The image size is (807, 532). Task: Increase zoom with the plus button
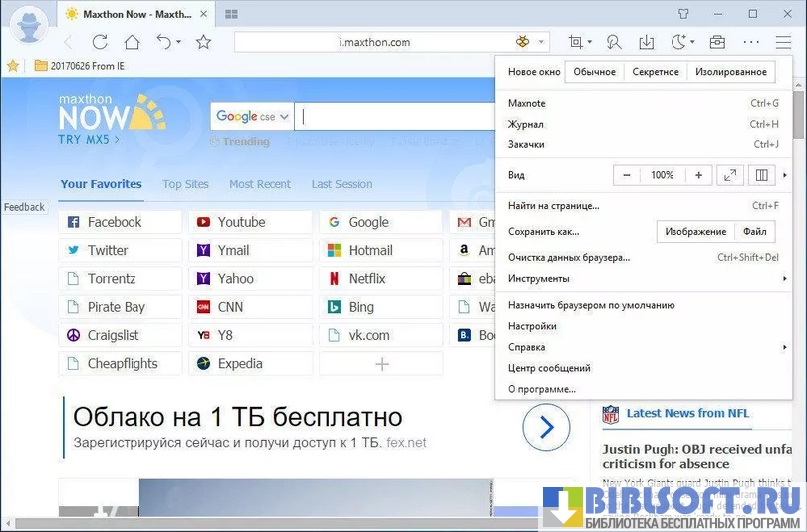pyautogui.click(x=698, y=175)
